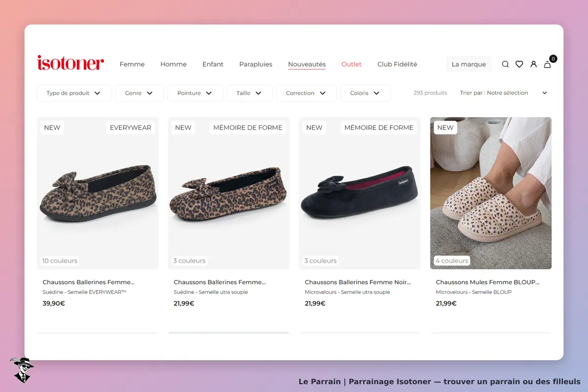Open the BLOUP mules slipper photo
Image resolution: width=588 pixels, height=392 pixels.
(x=491, y=193)
